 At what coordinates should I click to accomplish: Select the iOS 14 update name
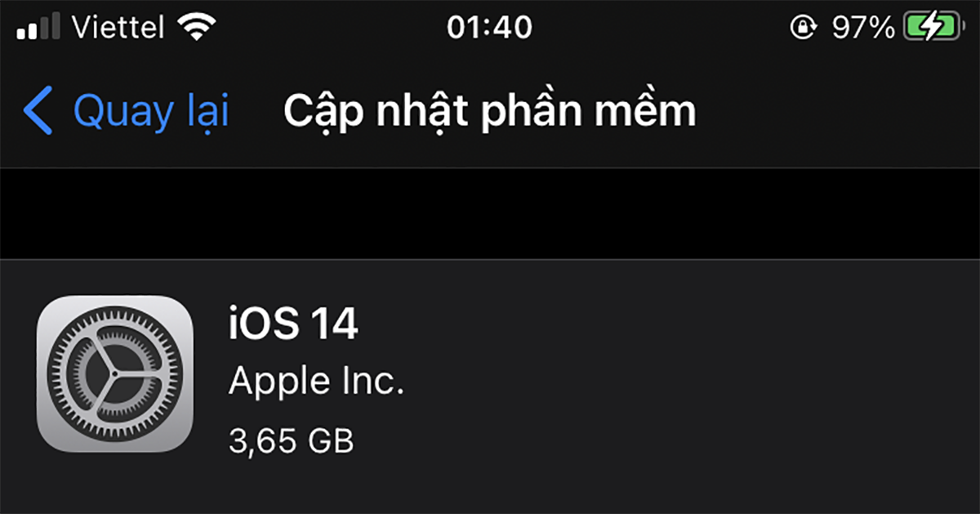293,325
